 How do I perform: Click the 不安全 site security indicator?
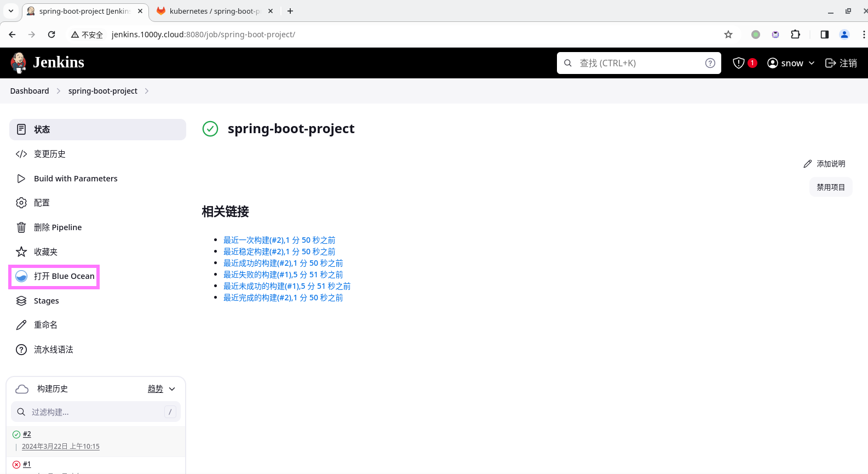point(87,35)
